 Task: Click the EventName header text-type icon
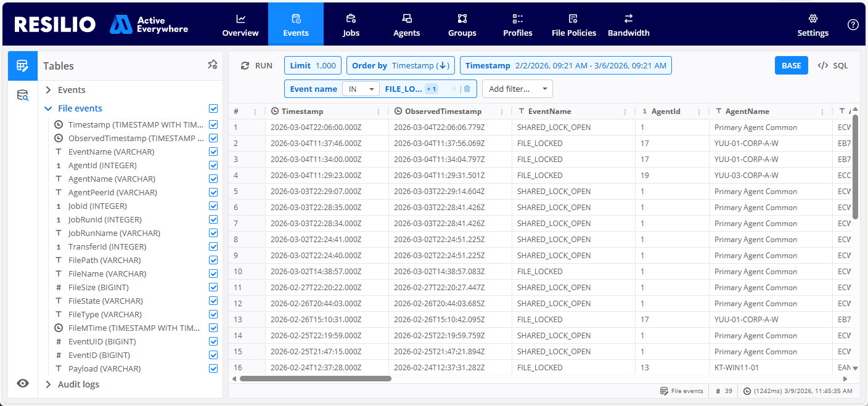tap(522, 112)
